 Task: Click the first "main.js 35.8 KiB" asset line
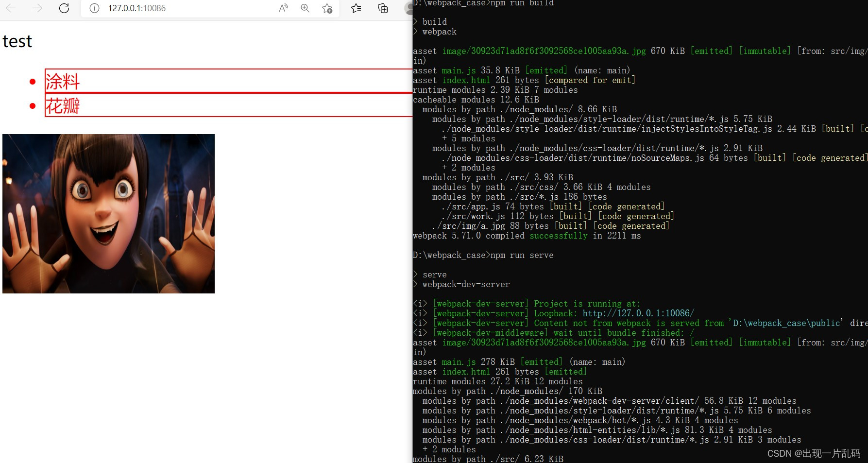pyautogui.click(x=521, y=70)
